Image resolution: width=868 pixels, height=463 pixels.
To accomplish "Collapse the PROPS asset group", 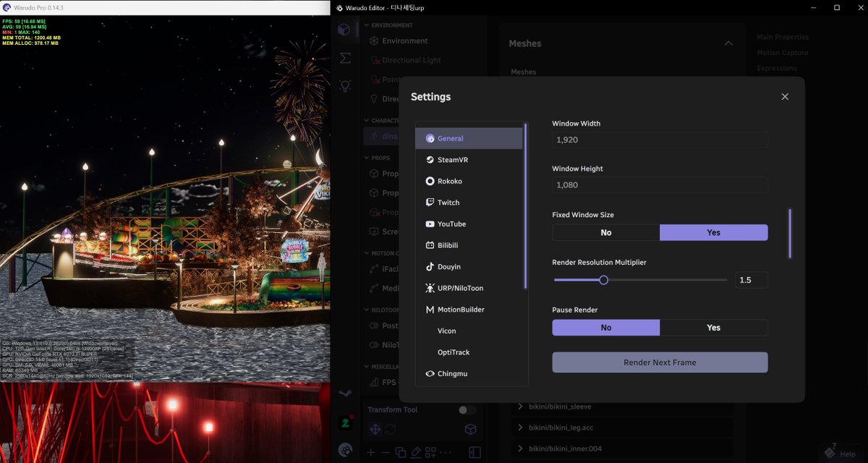I will click(367, 157).
